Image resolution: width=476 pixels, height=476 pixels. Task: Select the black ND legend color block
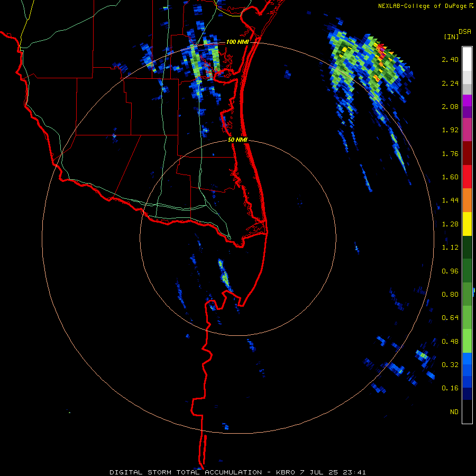tap(467, 411)
